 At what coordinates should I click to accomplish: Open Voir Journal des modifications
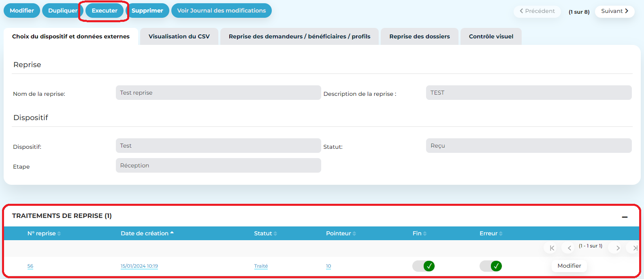coord(221,11)
